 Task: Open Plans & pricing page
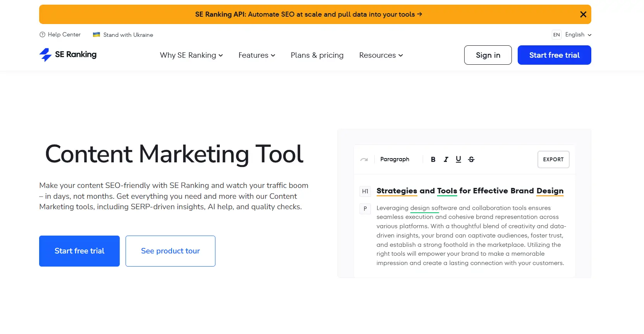(x=317, y=55)
